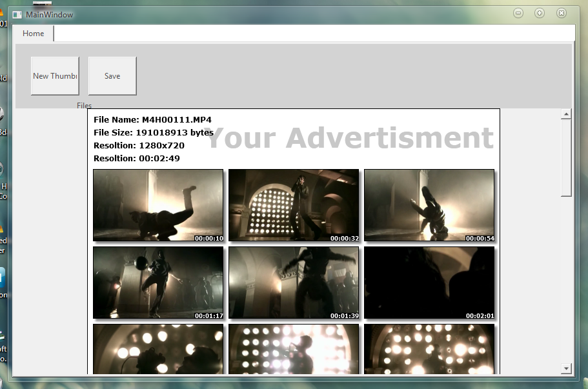The height and width of the screenshot is (389, 588).
Task: Pick the thumbnail timestamped 00:01:17
Action: click(158, 283)
